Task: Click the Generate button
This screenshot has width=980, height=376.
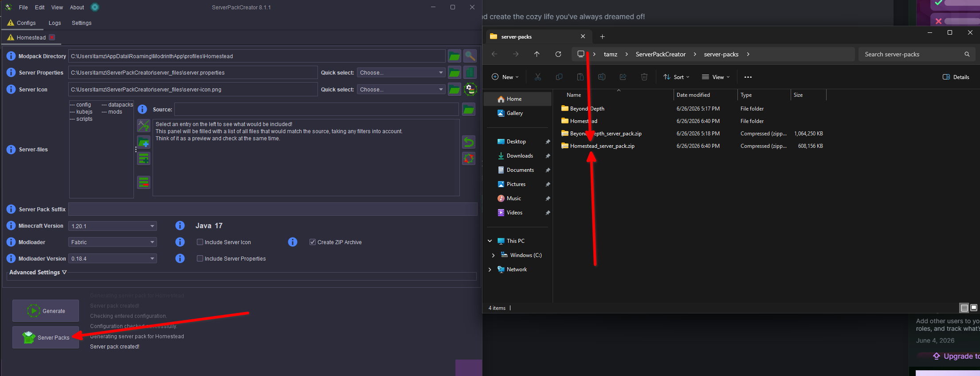Action: [x=46, y=311]
